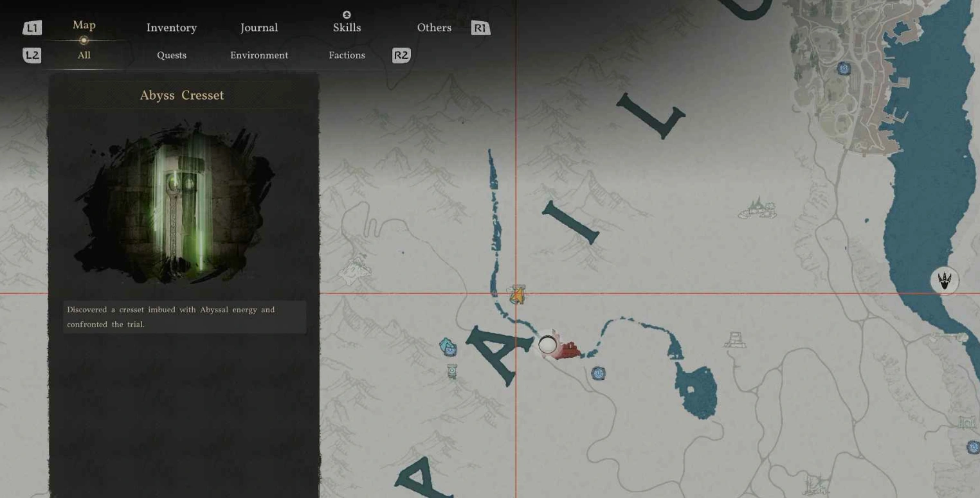The width and height of the screenshot is (980, 498).
Task: Switch to the Journal tab
Action: tap(259, 28)
